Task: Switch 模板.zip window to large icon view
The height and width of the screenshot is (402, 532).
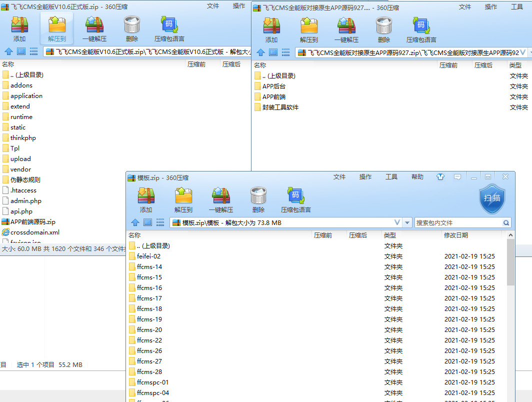Action: coord(147,222)
